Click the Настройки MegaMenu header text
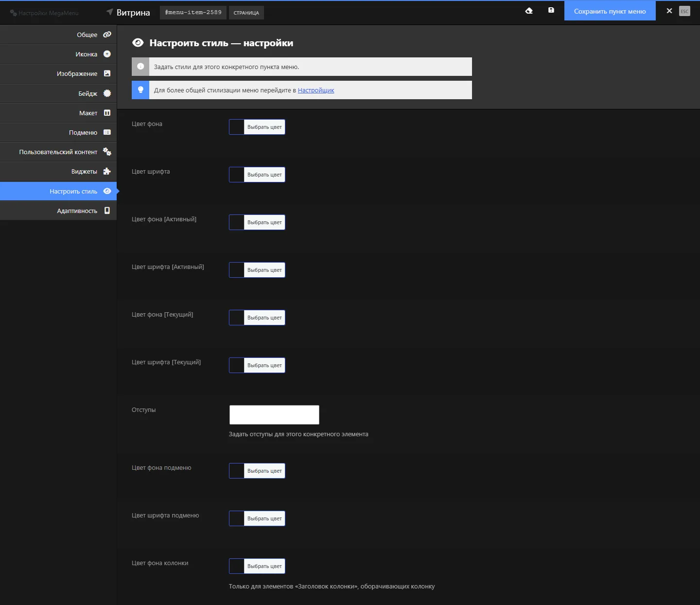Image resolution: width=700 pixels, height=605 pixels. 49,13
